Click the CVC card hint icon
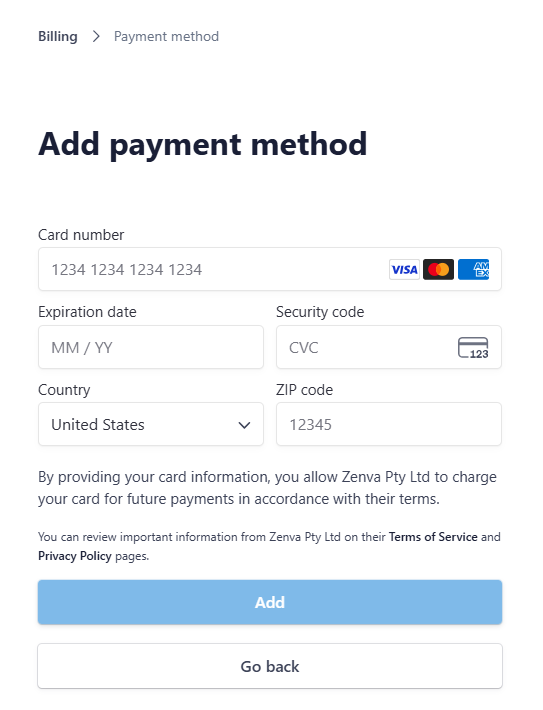The width and height of the screenshot is (543, 710). pos(473,348)
